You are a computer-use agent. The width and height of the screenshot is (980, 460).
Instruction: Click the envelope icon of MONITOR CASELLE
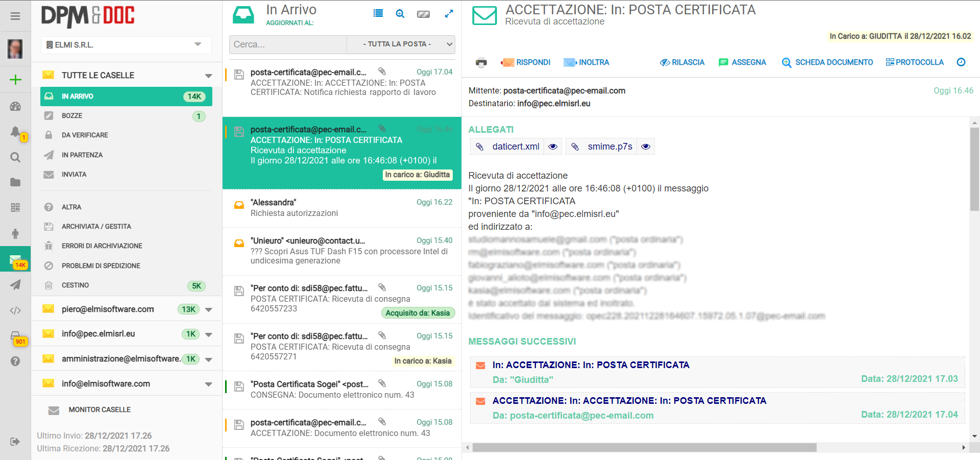click(x=54, y=410)
